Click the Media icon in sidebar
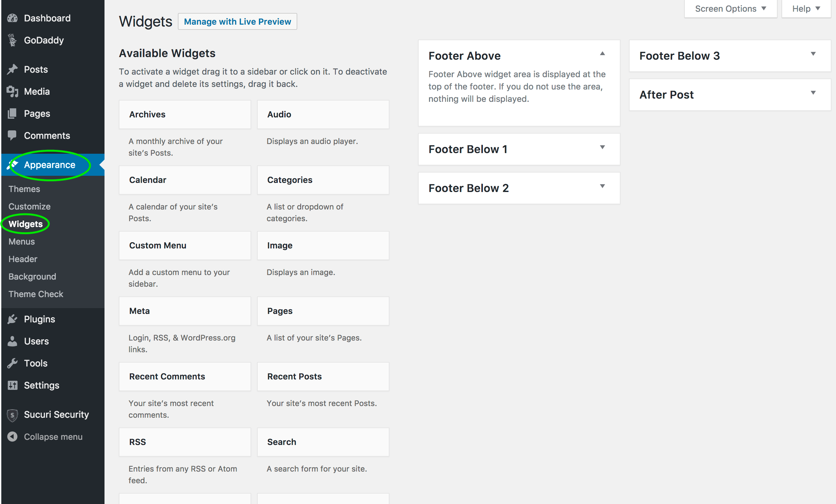 (13, 91)
